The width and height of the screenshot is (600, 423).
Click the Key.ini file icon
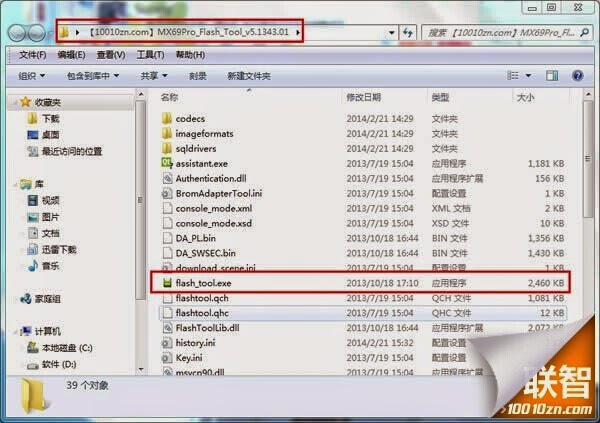[167, 358]
